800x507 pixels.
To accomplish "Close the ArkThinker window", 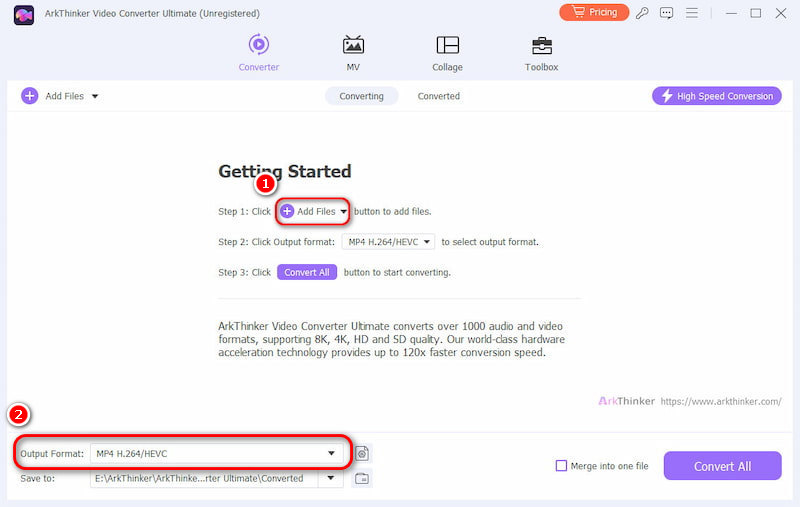I will (x=781, y=13).
